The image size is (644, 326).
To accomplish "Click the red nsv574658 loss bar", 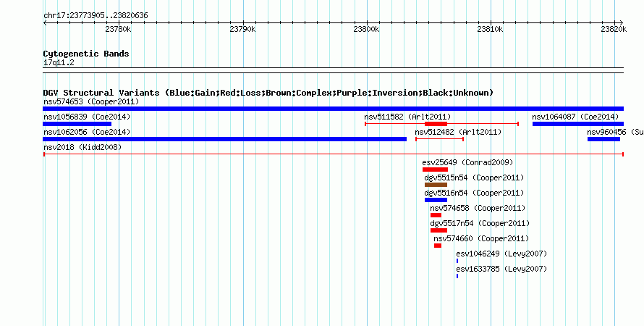I will point(436,215).
